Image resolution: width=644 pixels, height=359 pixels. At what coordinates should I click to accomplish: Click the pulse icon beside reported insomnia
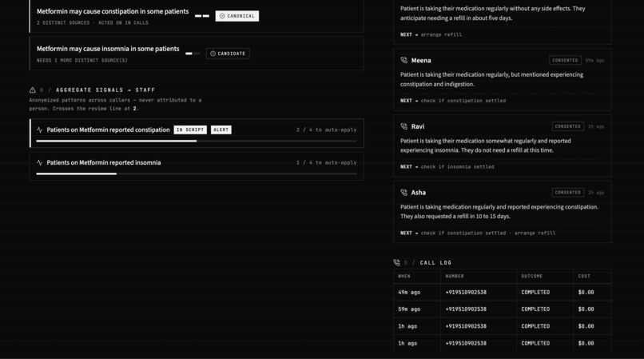coord(39,162)
